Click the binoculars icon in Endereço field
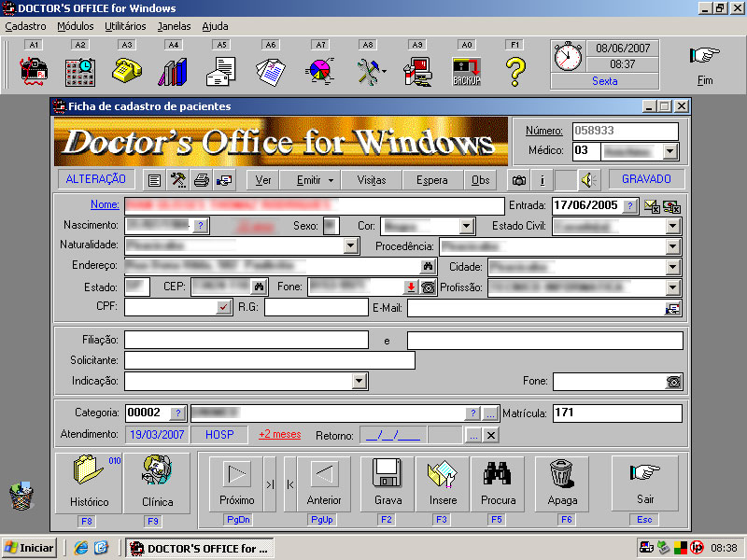The image size is (747, 560). tap(429, 266)
